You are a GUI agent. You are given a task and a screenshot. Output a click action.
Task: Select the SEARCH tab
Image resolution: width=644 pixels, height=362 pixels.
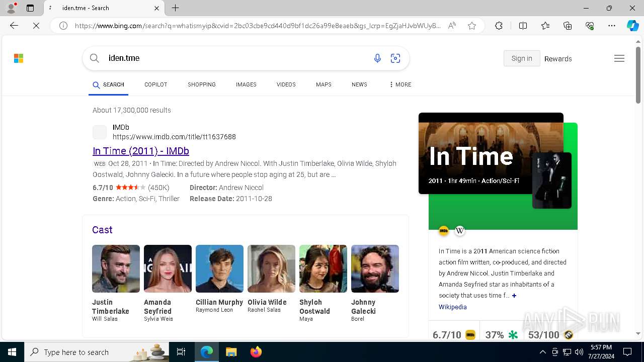coord(108,84)
